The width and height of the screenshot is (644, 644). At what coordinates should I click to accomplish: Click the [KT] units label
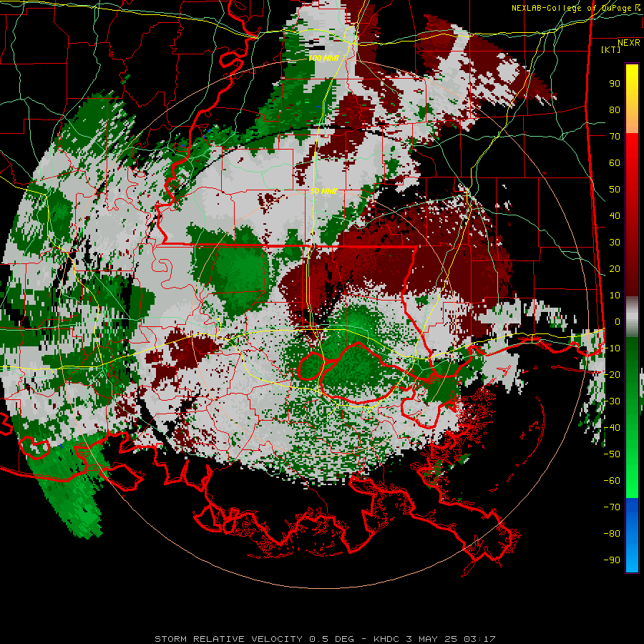point(611,49)
